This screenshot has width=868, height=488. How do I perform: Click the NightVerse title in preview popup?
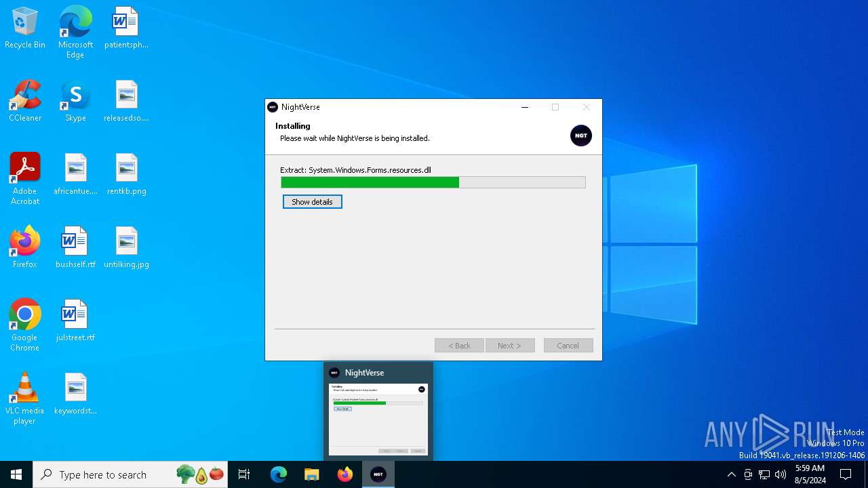[x=365, y=373]
